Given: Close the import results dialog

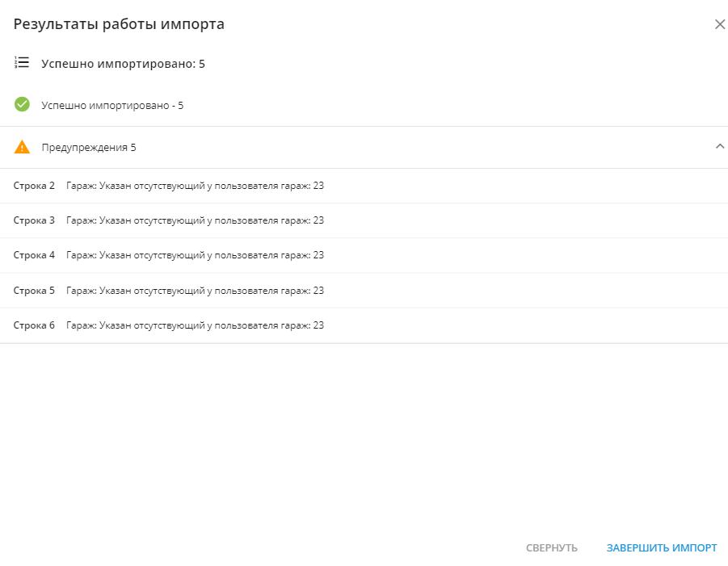Looking at the screenshot, I should click(x=720, y=24).
